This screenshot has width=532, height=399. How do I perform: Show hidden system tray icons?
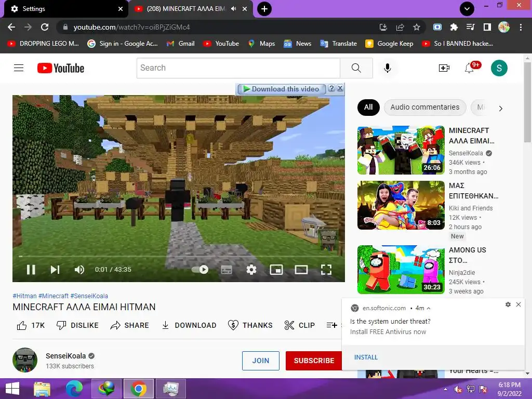[x=445, y=389]
